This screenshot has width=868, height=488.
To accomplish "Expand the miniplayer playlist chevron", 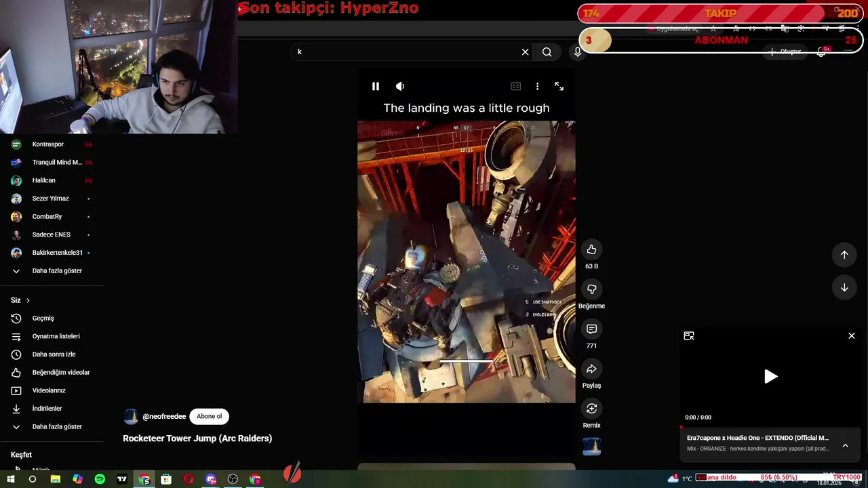I will (x=845, y=445).
